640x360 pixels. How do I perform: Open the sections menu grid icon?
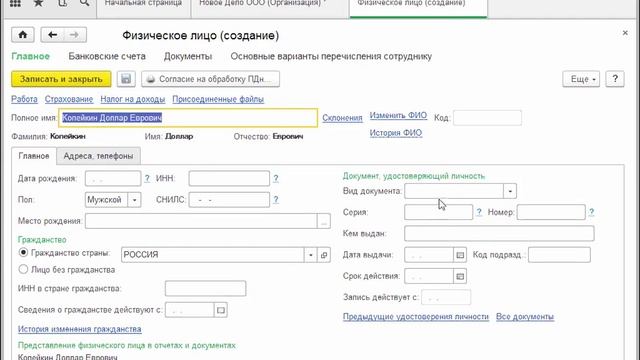(x=15, y=4)
